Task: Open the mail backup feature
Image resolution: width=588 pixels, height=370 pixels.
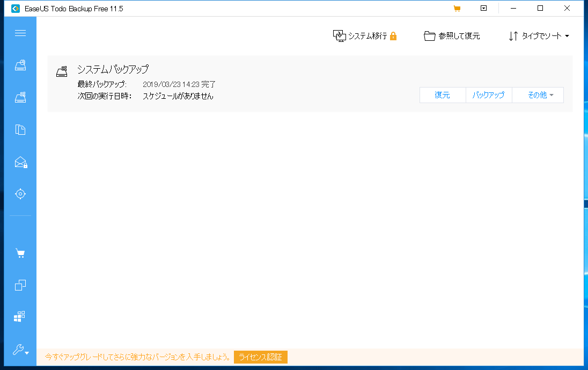Action: pyautogui.click(x=20, y=162)
